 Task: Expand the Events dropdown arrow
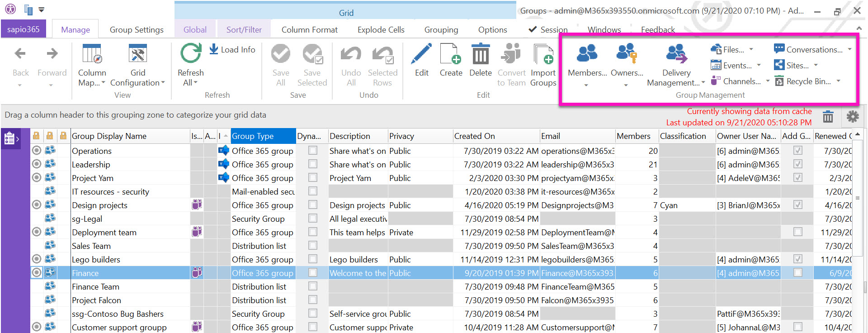(759, 65)
